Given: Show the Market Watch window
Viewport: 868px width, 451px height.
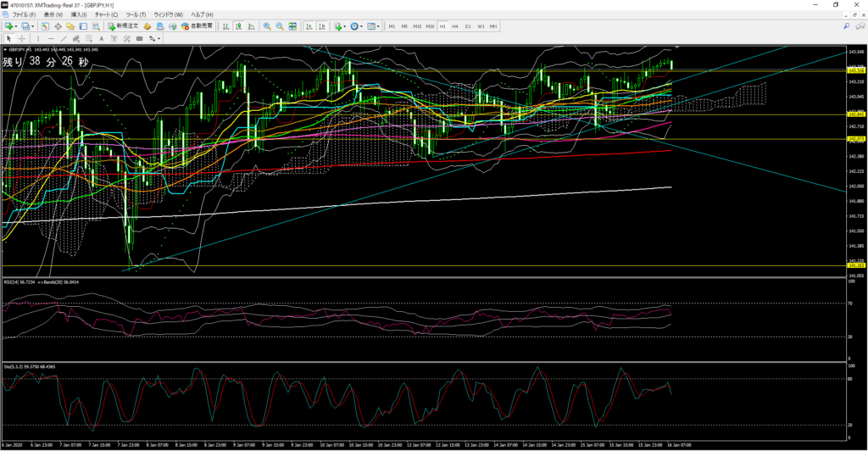Looking at the screenshot, I should (x=45, y=26).
